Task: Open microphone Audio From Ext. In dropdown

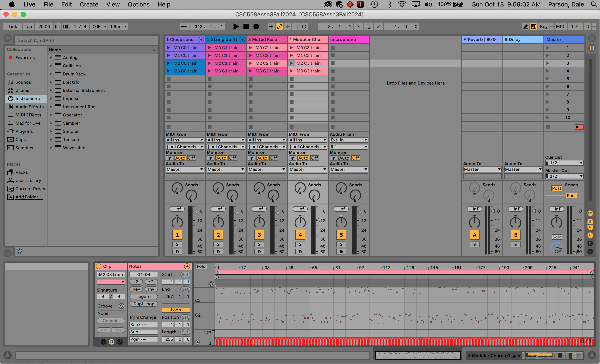Action: pyautogui.click(x=349, y=140)
